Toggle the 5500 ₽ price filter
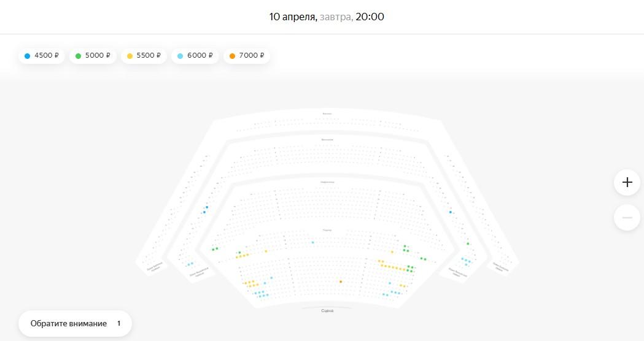 point(144,56)
